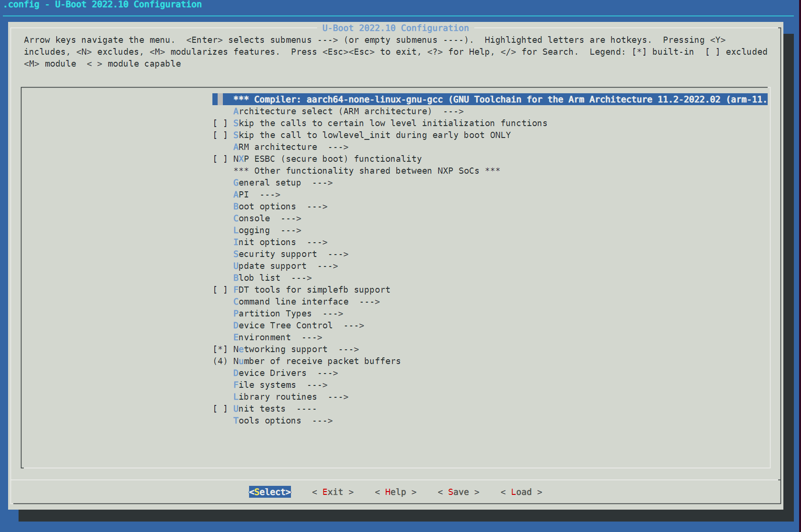Select the File systems menu entry
801x532 pixels.
[280, 385]
